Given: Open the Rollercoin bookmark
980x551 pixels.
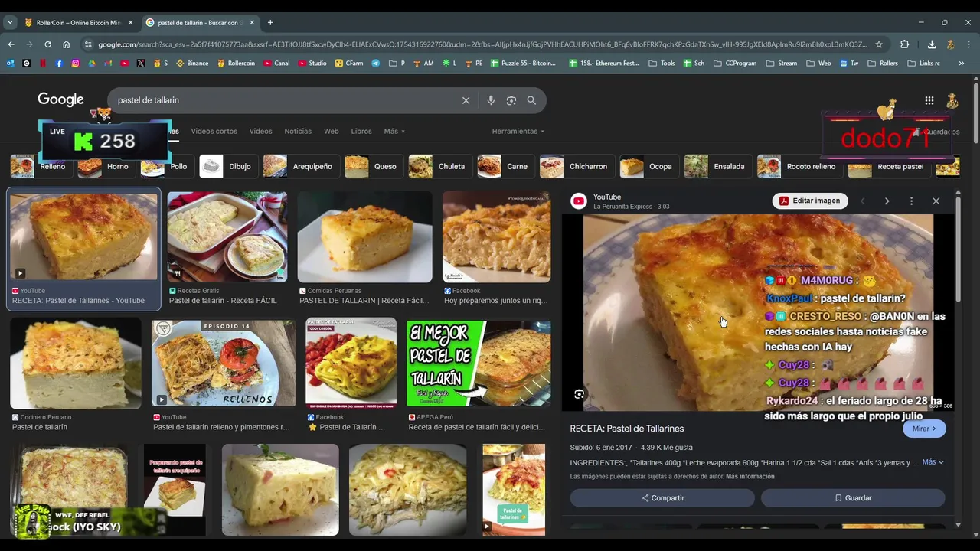Looking at the screenshot, I should click(236, 64).
